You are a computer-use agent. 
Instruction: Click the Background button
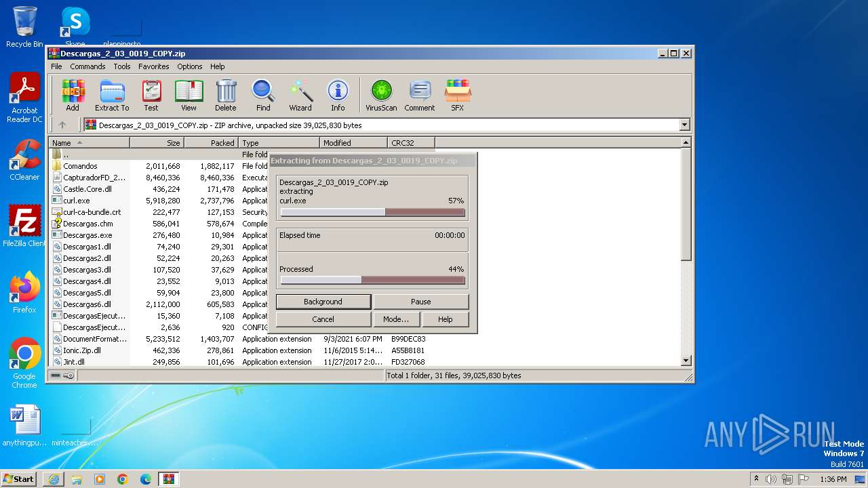tap(323, 302)
